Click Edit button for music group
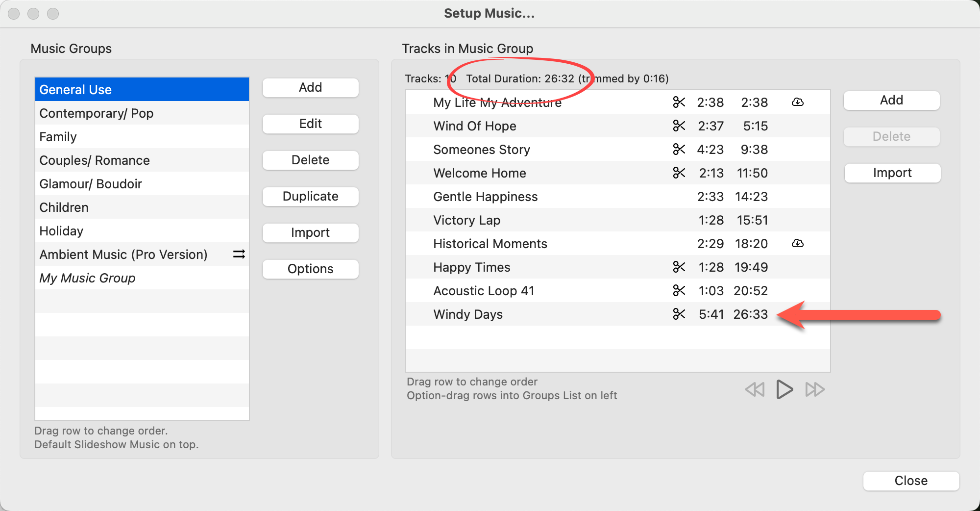 [x=310, y=124]
